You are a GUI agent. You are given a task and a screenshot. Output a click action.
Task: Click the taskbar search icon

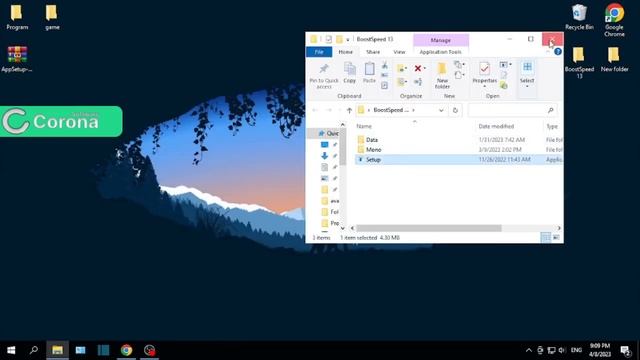coord(34,350)
